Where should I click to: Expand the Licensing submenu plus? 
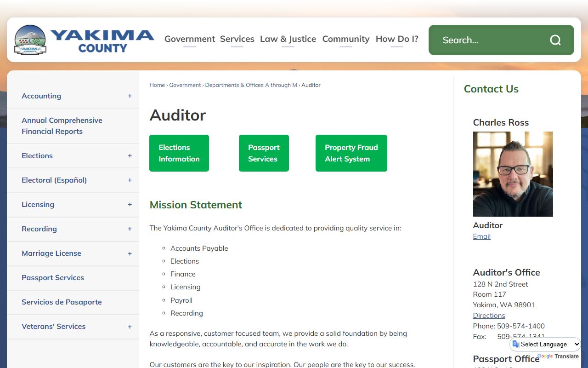(x=130, y=205)
